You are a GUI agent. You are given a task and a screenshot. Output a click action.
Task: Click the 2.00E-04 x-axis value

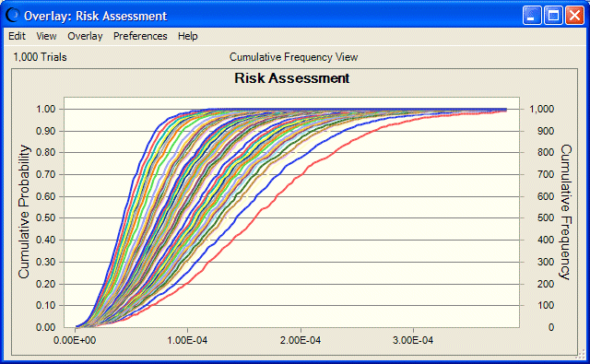click(x=301, y=340)
